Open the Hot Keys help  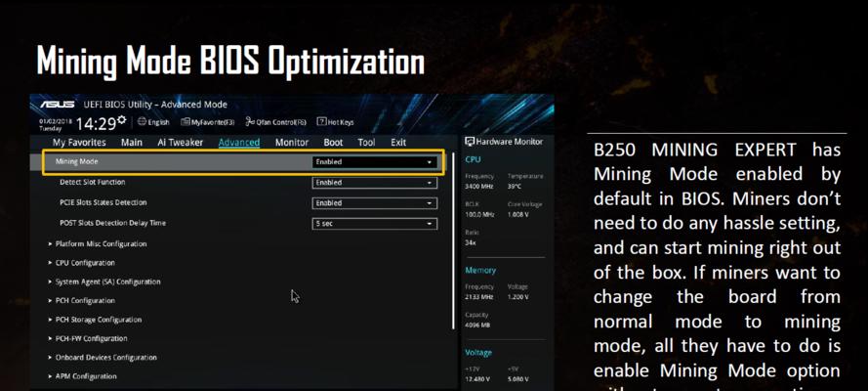pyautogui.click(x=335, y=122)
